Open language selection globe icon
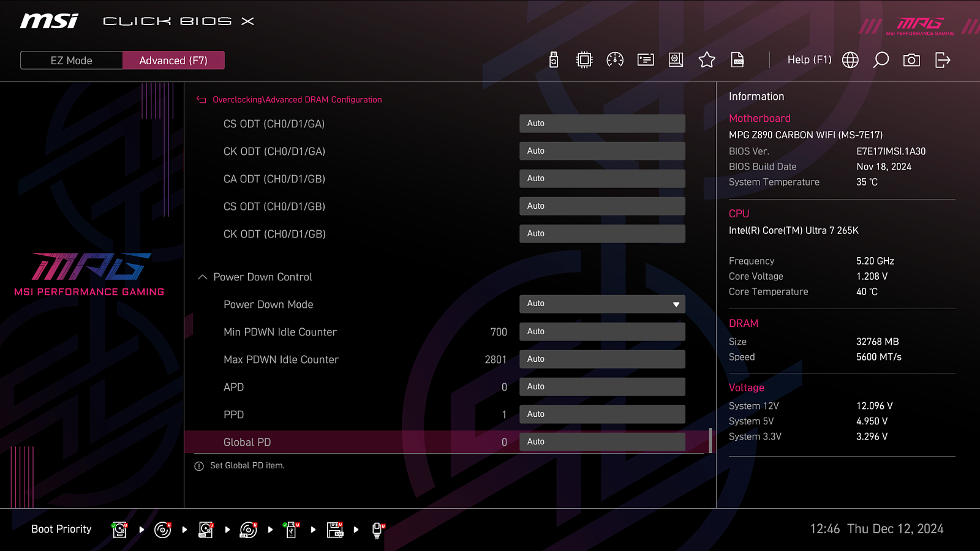 850,60
